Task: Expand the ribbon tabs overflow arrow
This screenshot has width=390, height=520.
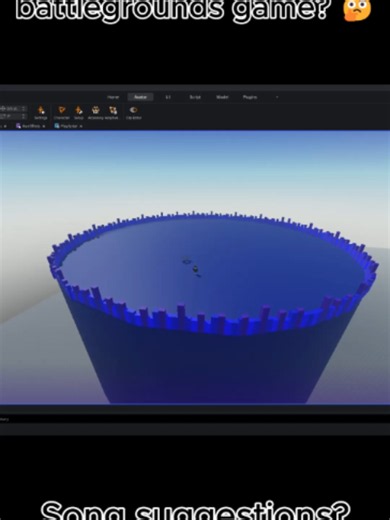Action: click(277, 97)
